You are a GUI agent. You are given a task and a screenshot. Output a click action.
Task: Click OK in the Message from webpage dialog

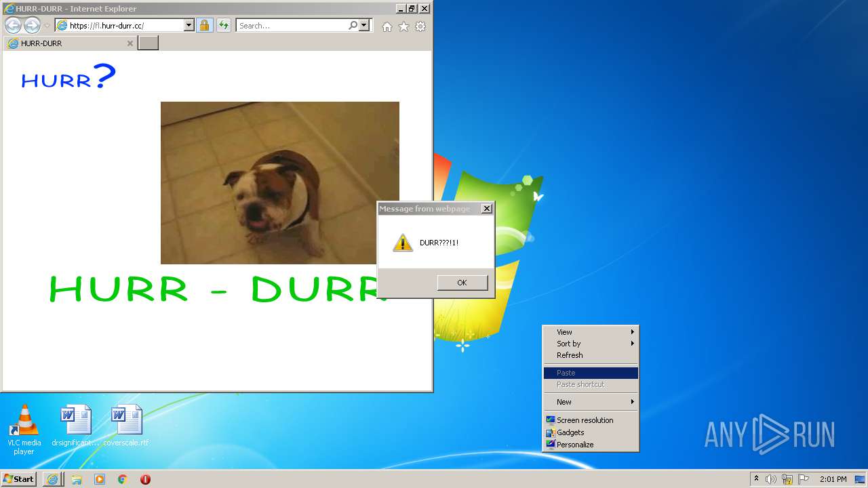462,283
